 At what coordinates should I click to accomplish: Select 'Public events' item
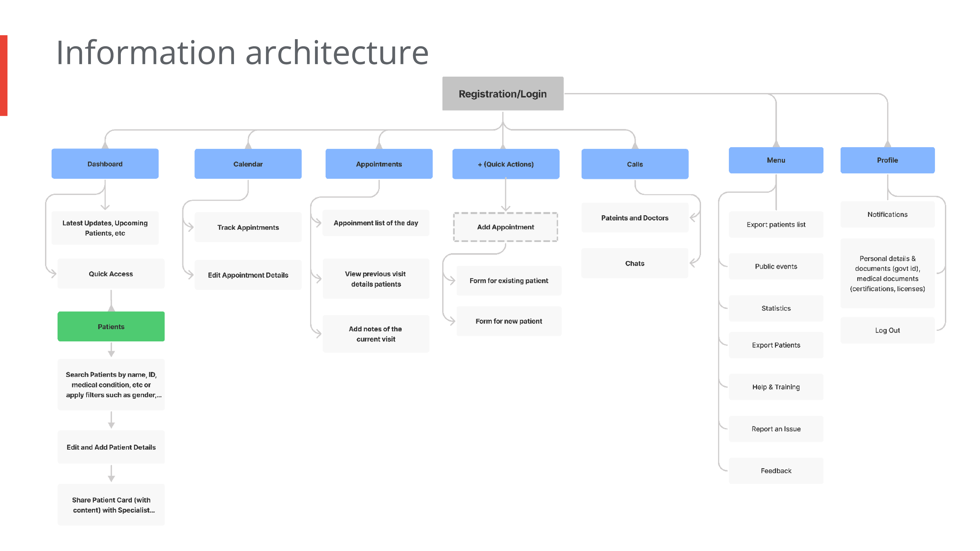[x=776, y=266]
